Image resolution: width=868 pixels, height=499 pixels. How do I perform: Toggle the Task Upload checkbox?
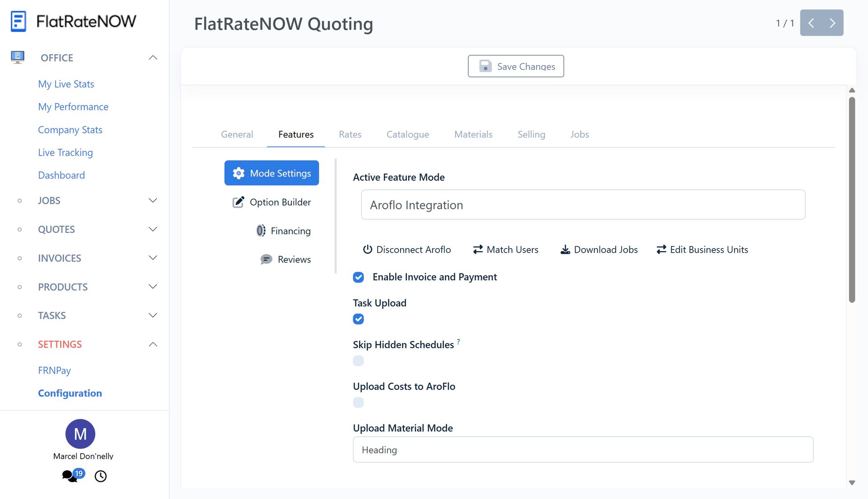[x=359, y=319]
